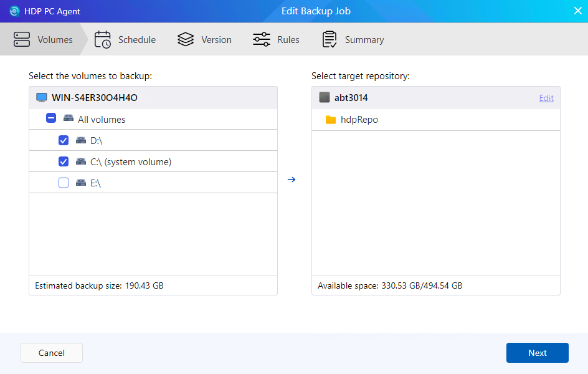Viewport: 588px width, 374px height.
Task: Click the Rules sliders icon
Action: [x=262, y=40]
